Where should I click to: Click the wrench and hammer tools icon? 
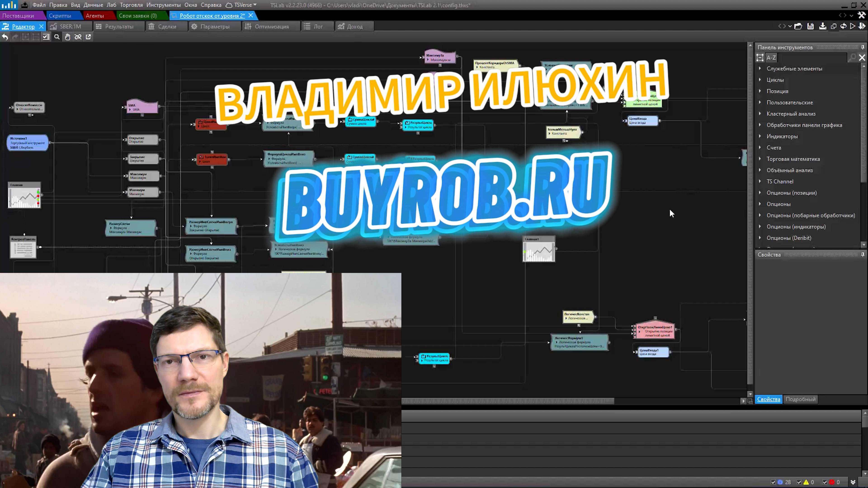pyautogui.click(x=862, y=15)
